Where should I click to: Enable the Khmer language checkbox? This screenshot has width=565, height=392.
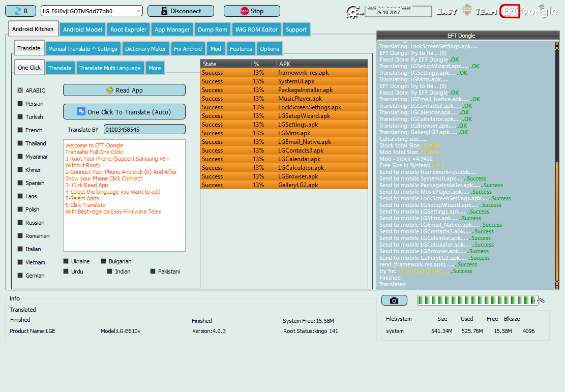pyautogui.click(x=20, y=170)
